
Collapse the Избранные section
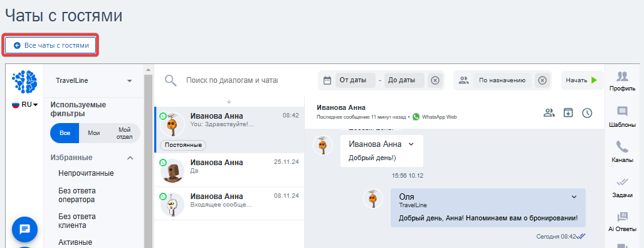coord(130,158)
